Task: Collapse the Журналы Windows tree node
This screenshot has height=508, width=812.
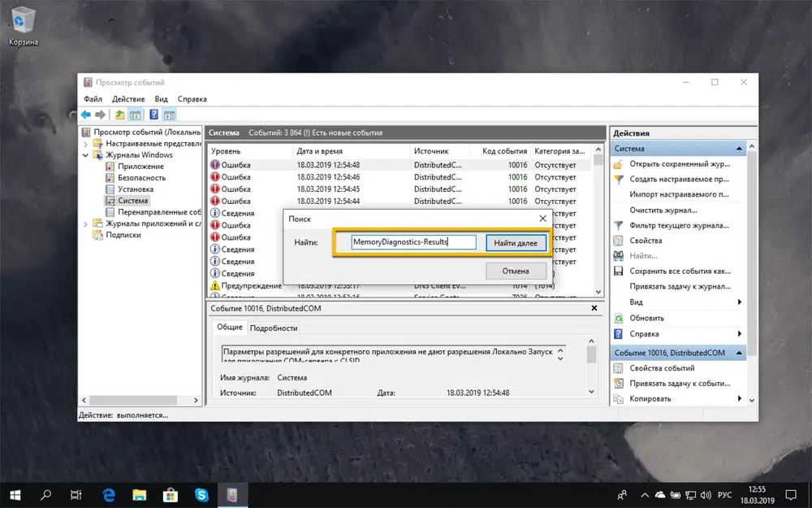Action: click(x=84, y=155)
